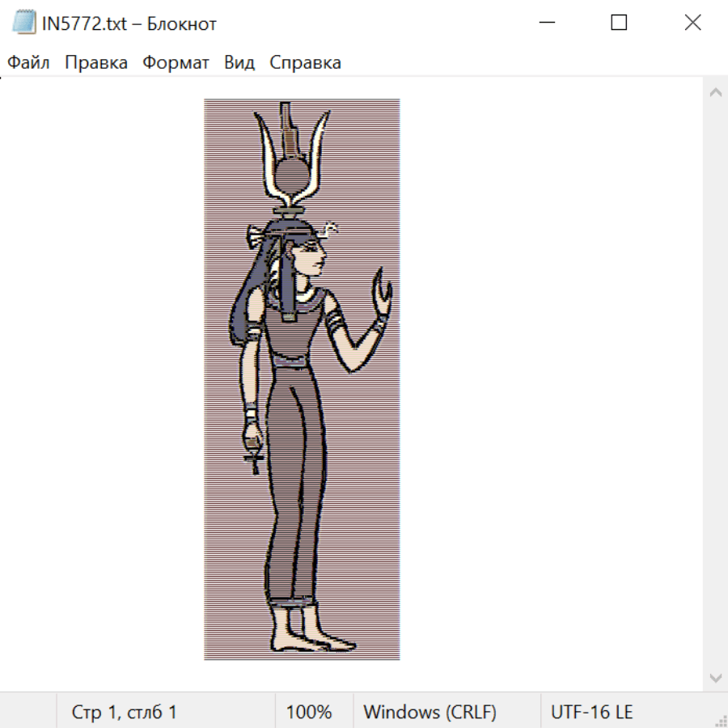Image resolution: width=728 pixels, height=728 pixels.
Task: Click the 'Стр 1, стлб 1' status field
Action: [x=125, y=713]
